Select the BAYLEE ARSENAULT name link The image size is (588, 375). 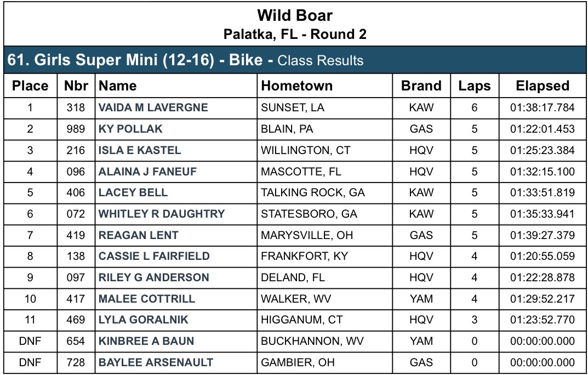pyautogui.click(x=156, y=362)
